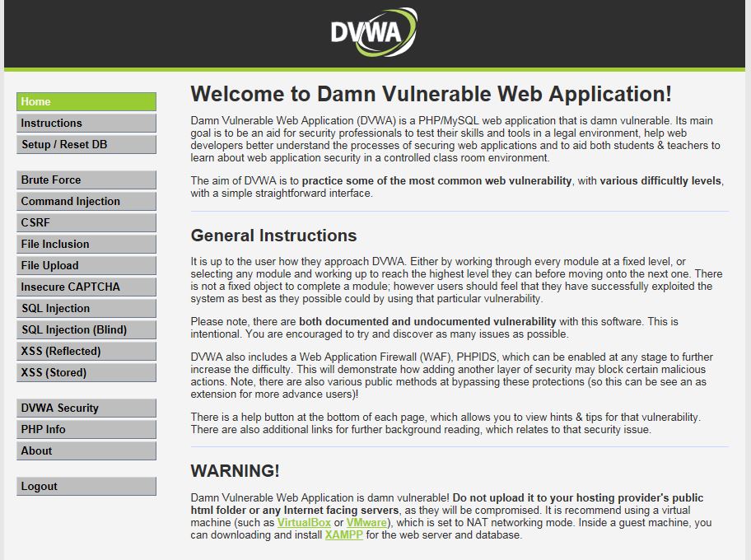The image size is (751, 560).
Task: View the PHP Info page
Action: (86, 429)
